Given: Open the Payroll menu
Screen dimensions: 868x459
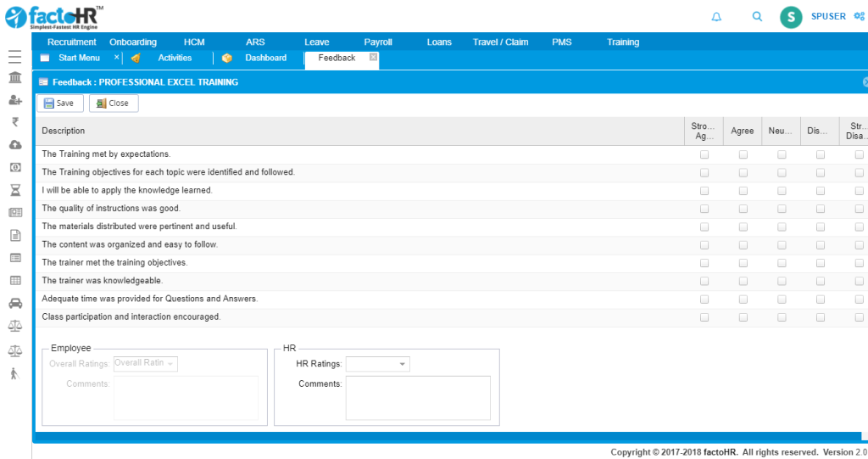Looking at the screenshot, I should [x=378, y=42].
